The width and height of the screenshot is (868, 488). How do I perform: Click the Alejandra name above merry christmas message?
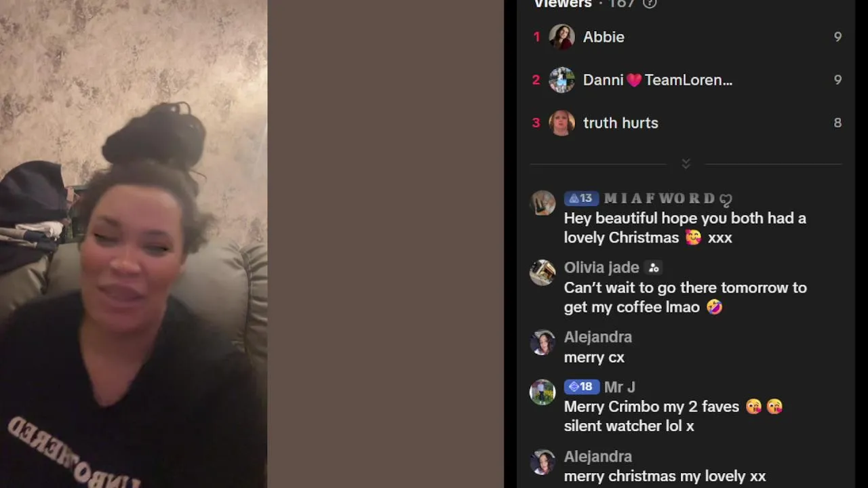coord(597,457)
